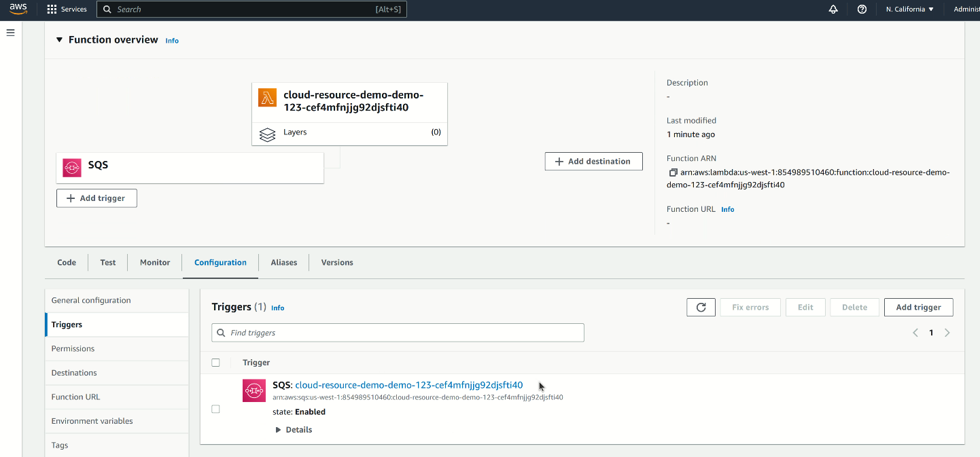Screen dimensions: 980x457
Task: Click the '1 minute ago' last modified text
Action: tap(690, 134)
